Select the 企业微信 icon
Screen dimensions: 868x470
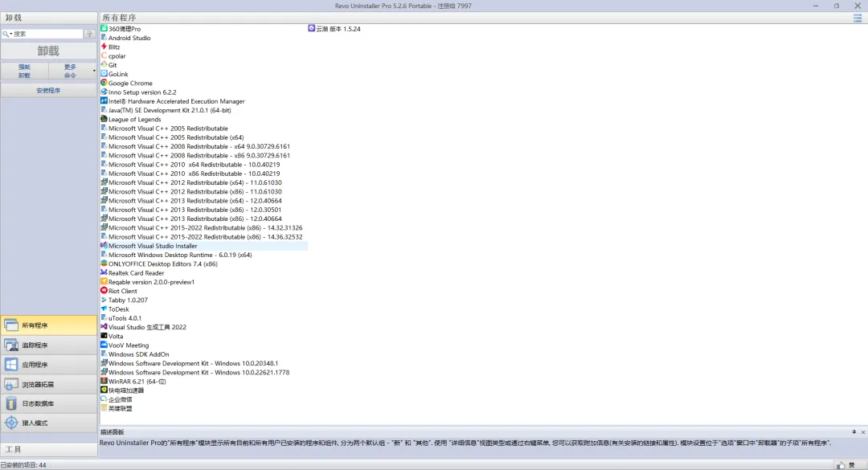[x=104, y=398]
